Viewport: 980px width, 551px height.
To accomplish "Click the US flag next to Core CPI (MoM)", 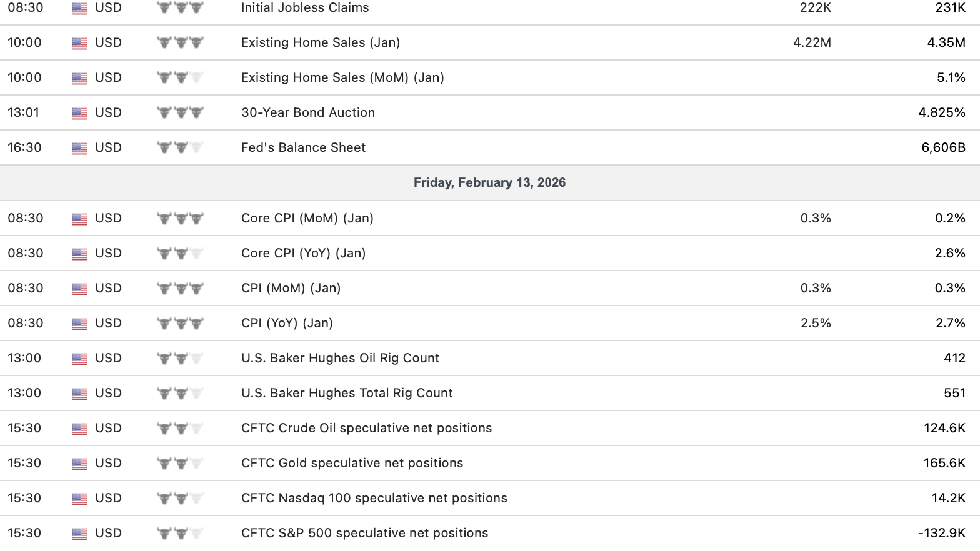I will tap(79, 219).
